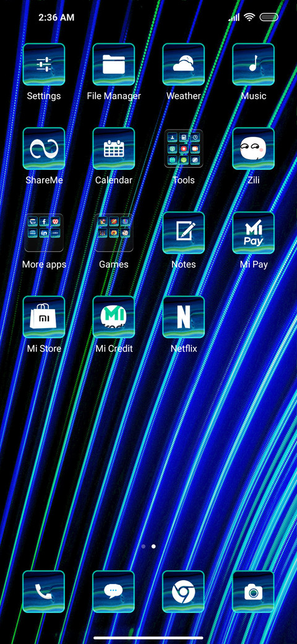The image size is (297, 644).
Task: Launch the Zili app
Action: [254, 149]
